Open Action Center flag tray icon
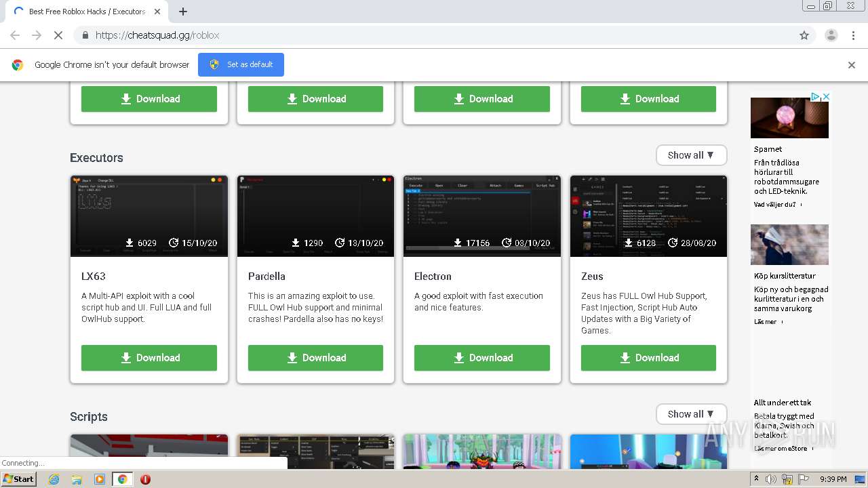 click(x=802, y=479)
